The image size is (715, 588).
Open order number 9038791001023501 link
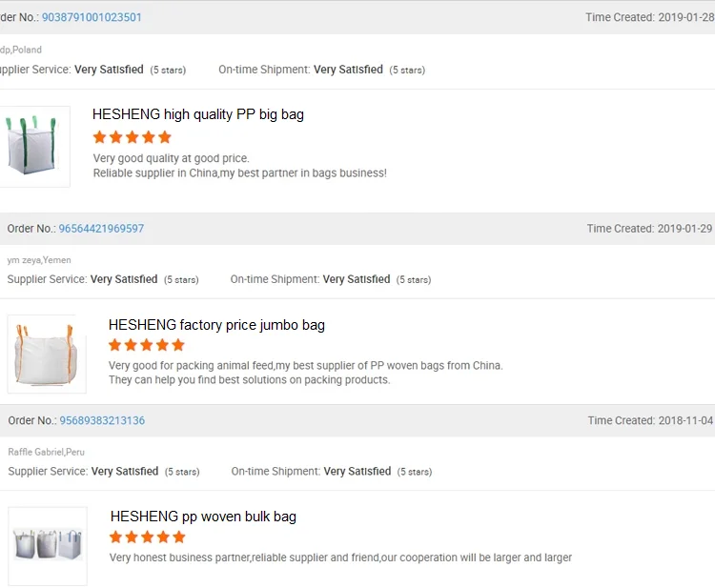click(x=92, y=17)
